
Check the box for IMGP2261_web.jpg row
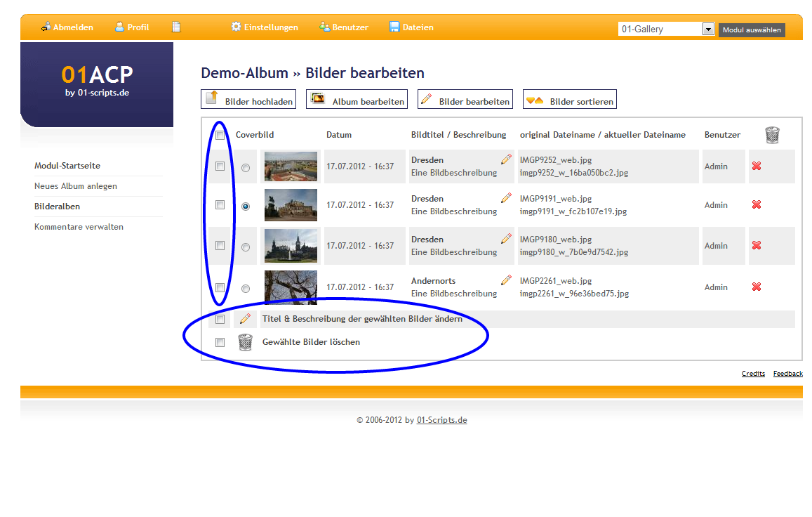click(x=220, y=287)
